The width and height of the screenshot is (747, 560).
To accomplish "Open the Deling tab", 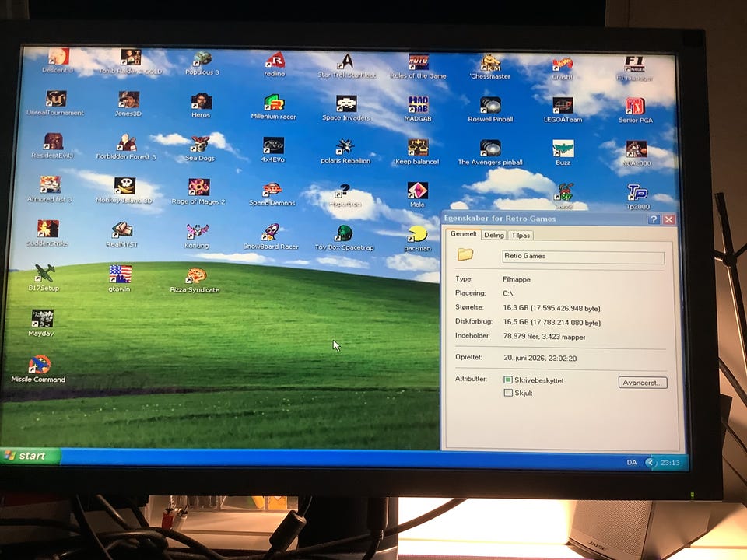I will [494, 235].
